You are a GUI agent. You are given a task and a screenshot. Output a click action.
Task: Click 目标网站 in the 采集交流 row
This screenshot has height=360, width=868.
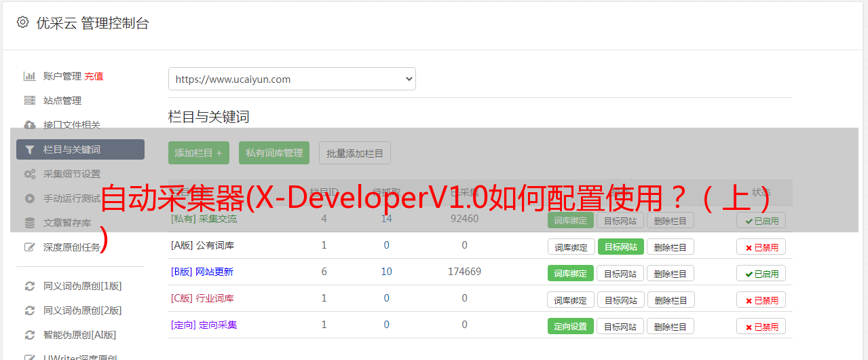620,220
